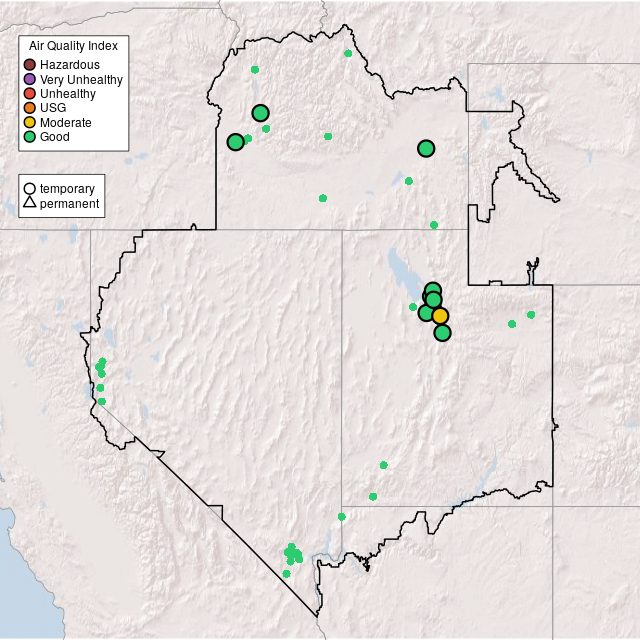
Task: Click the Hazardous color swatch in legend
Action: click(x=30, y=65)
